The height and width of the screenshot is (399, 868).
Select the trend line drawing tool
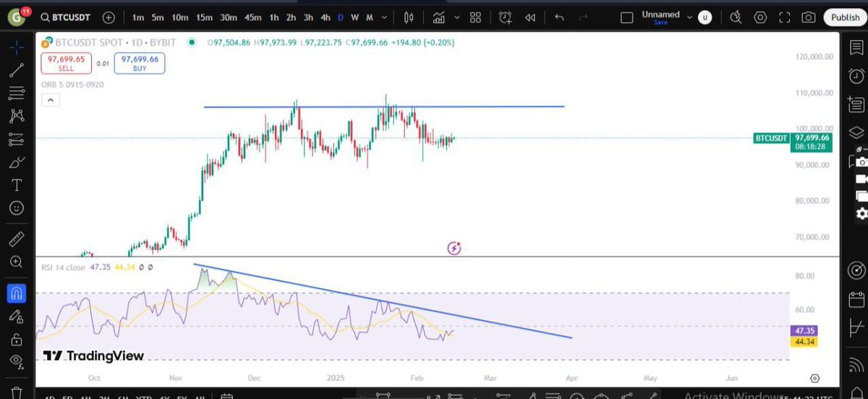pos(17,70)
